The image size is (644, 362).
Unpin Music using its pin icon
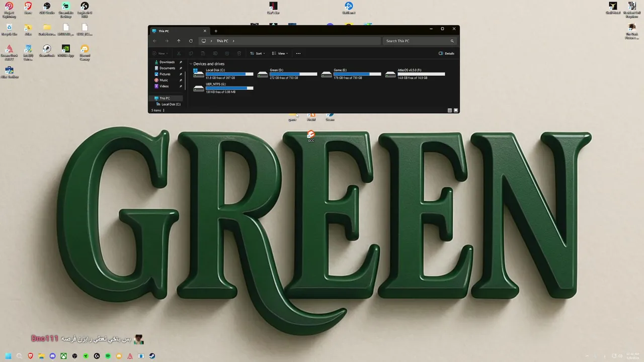(x=181, y=80)
